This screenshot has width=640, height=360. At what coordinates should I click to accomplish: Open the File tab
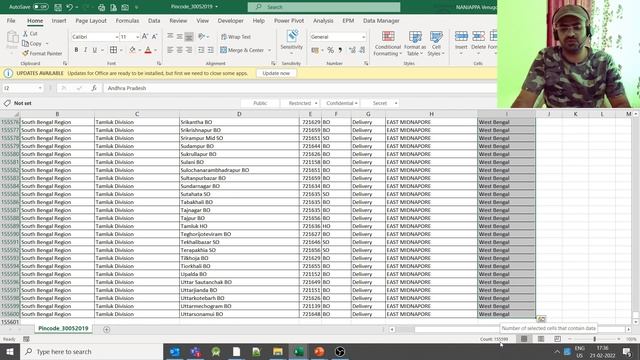click(x=11, y=20)
